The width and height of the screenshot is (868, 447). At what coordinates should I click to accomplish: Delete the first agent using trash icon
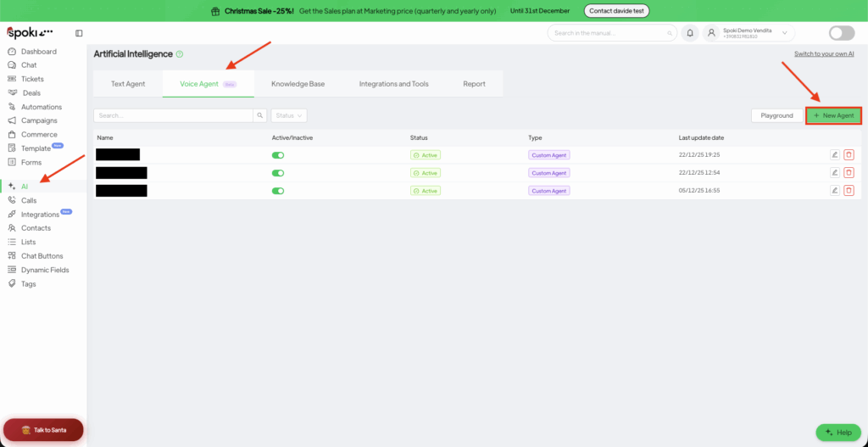coord(849,154)
